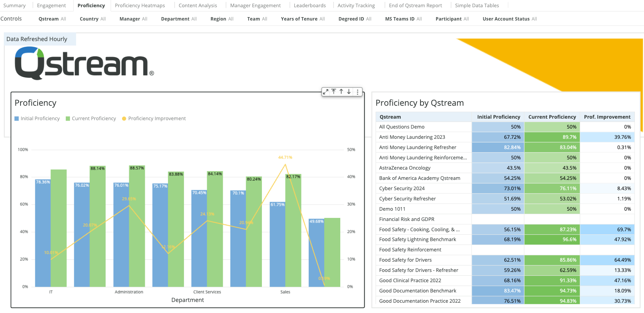Click the Sales blue bar labeled 61.75%
This screenshot has height=313, width=644.
[278, 244]
